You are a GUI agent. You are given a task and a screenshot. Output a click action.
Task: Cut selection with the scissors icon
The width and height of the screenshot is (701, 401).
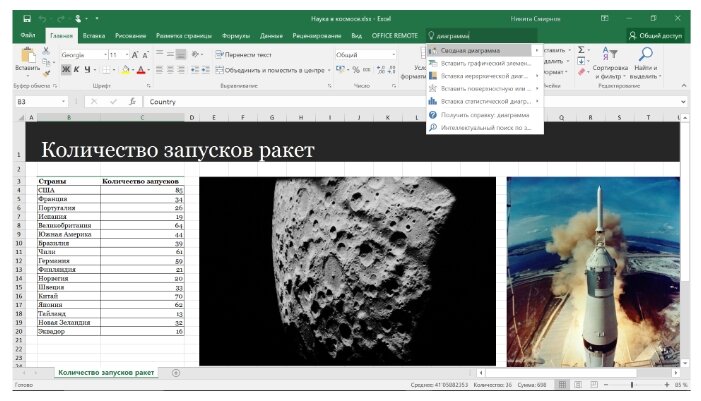click(x=46, y=51)
